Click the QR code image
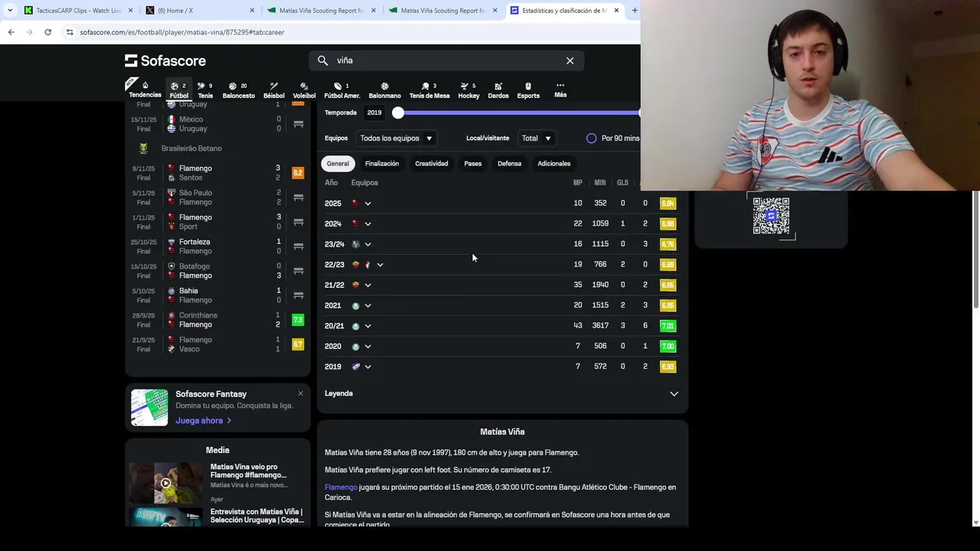Viewport: 980px width, 551px height. (x=771, y=216)
